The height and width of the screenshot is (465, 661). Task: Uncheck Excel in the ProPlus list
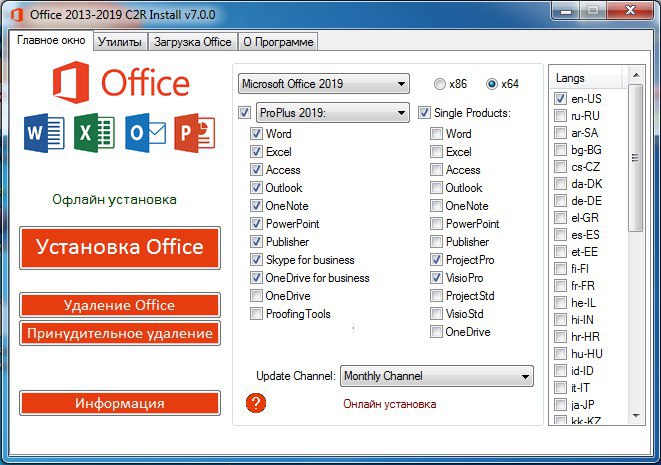pos(256,151)
